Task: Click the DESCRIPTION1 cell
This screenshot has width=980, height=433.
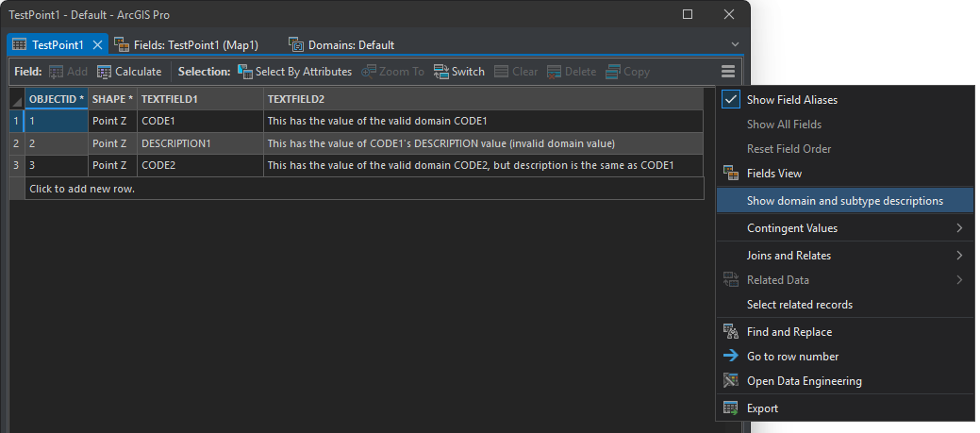Action: tap(200, 143)
